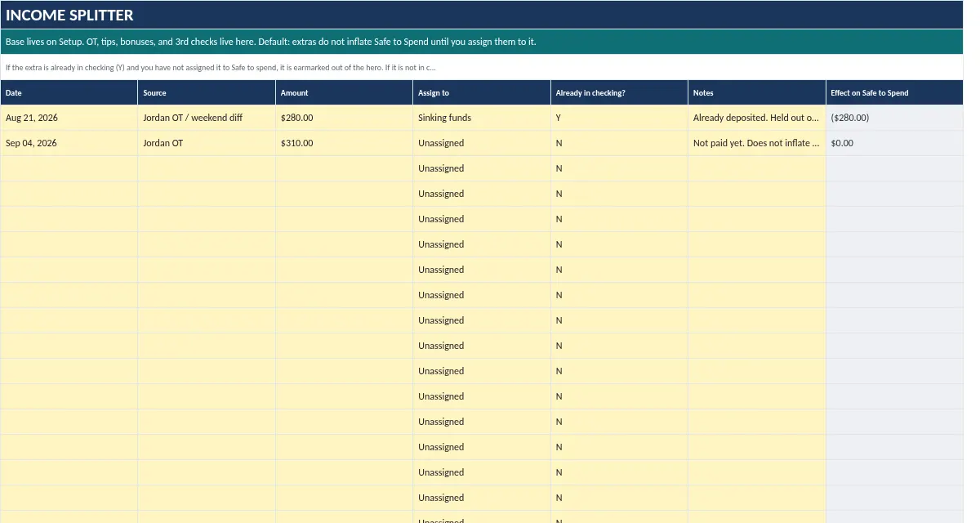This screenshot has width=980, height=523.
Task: Select the 'Assign to' column header
Action: [x=482, y=92]
